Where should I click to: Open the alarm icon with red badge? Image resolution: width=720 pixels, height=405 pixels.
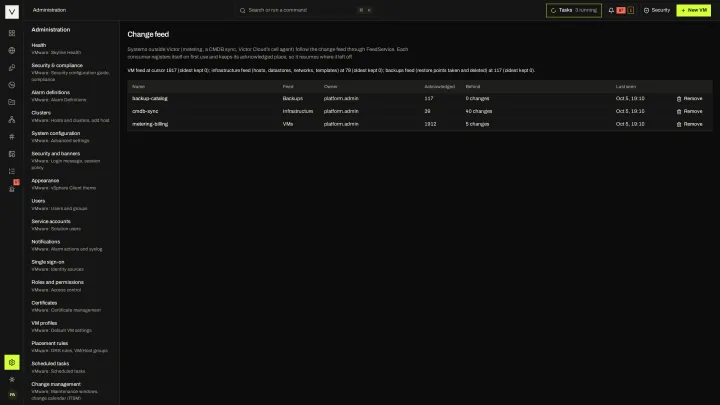tap(12, 188)
